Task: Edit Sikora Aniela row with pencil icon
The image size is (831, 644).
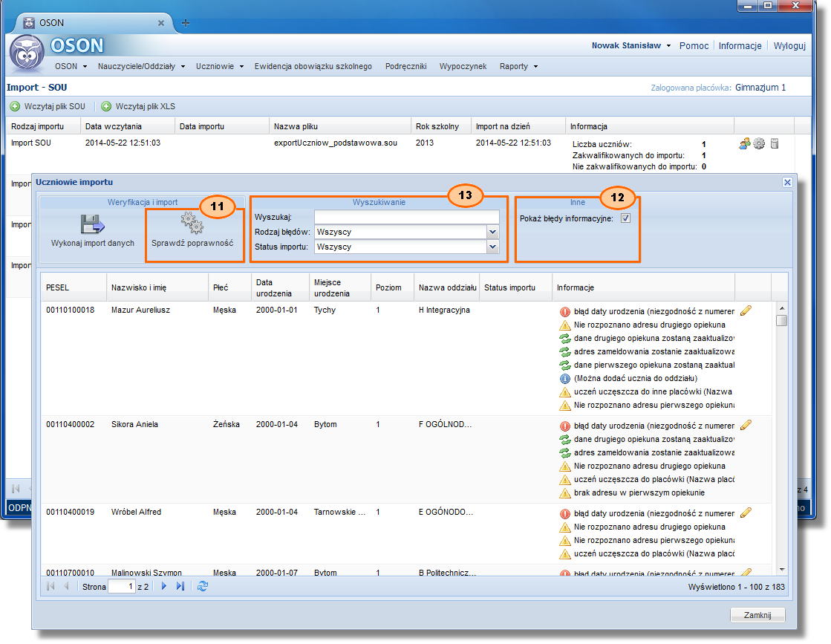Action: [x=746, y=425]
